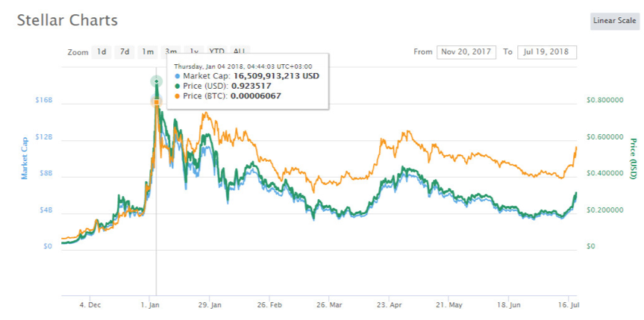Click the 16. Jul date label
This screenshot has width=644, height=320.
pos(569,305)
